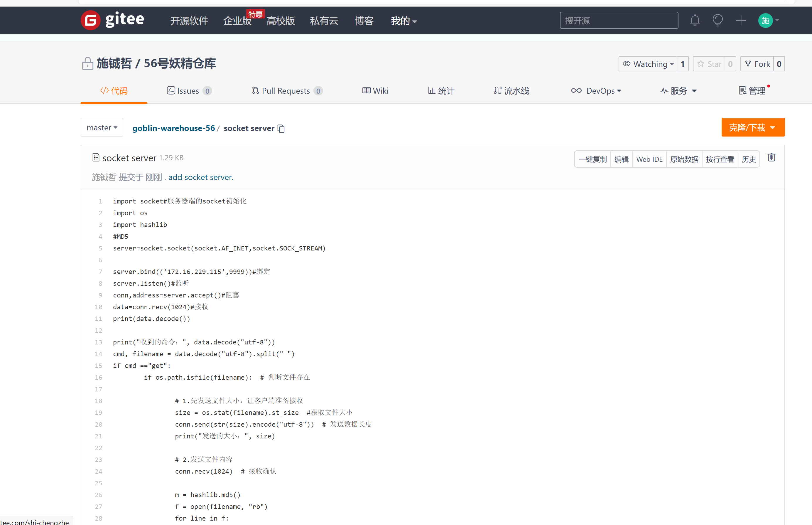Click the 搜开源 search field
Screen dimensions: 812x525
(618, 21)
